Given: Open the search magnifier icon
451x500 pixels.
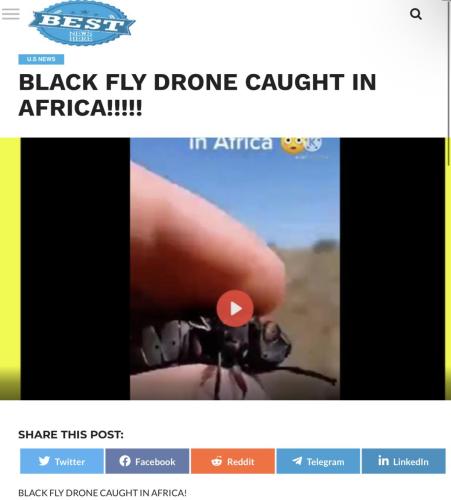Looking at the screenshot, I should (x=416, y=14).
